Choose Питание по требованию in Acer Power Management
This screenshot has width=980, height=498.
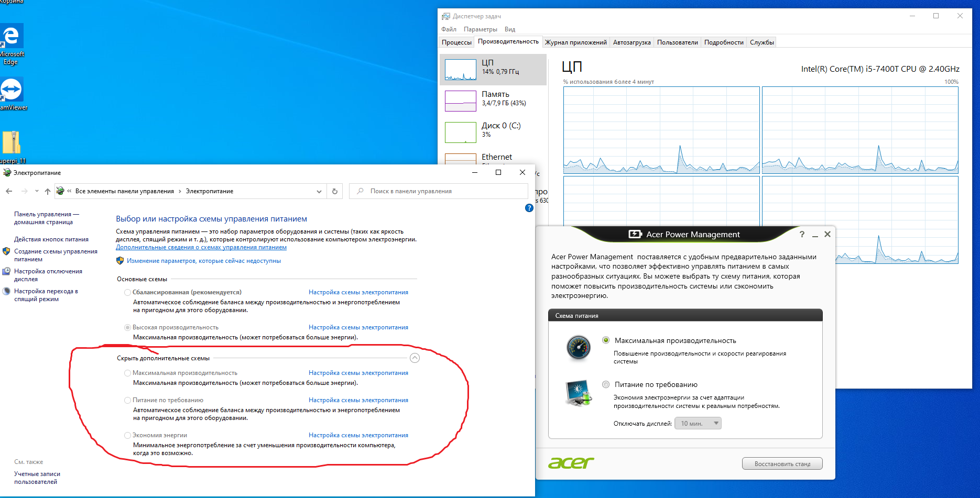pyautogui.click(x=606, y=384)
